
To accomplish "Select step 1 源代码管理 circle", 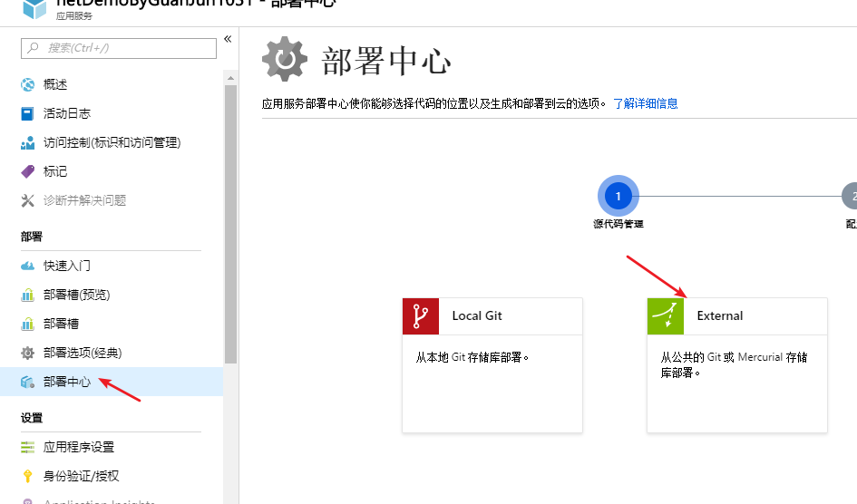I will 618,196.
